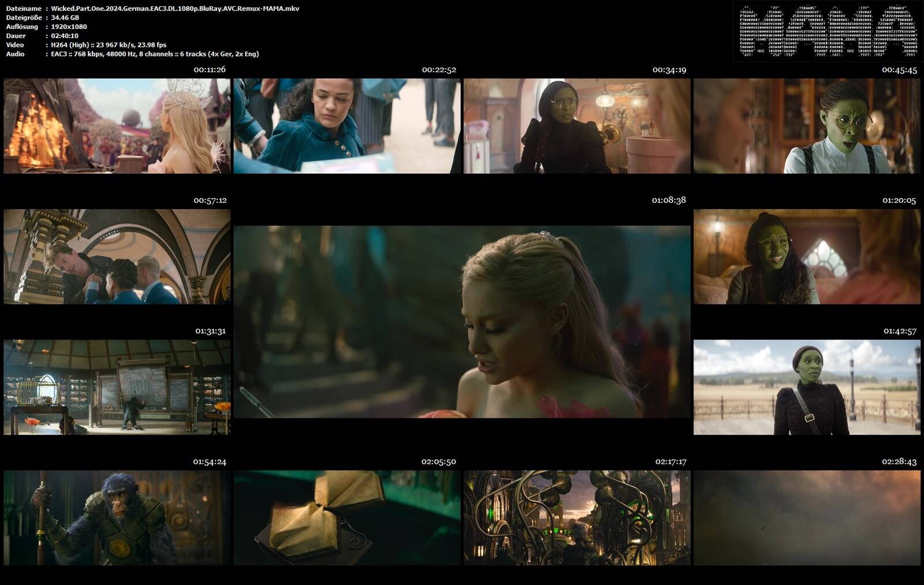Screen dimensions: 924x585
Task: Click the 01:42:57 timestamp label
Action: click(x=900, y=331)
